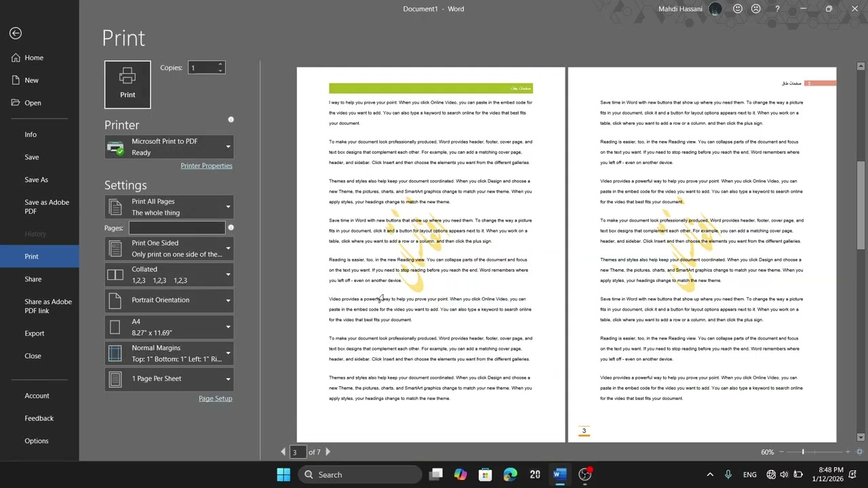Choose Save as Adobe PDF
The image size is (868, 488).
(x=39, y=207)
